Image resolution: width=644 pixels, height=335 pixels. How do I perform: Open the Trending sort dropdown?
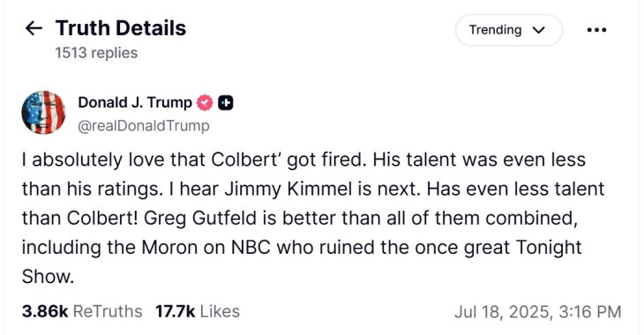pyautogui.click(x=508, y=30)
